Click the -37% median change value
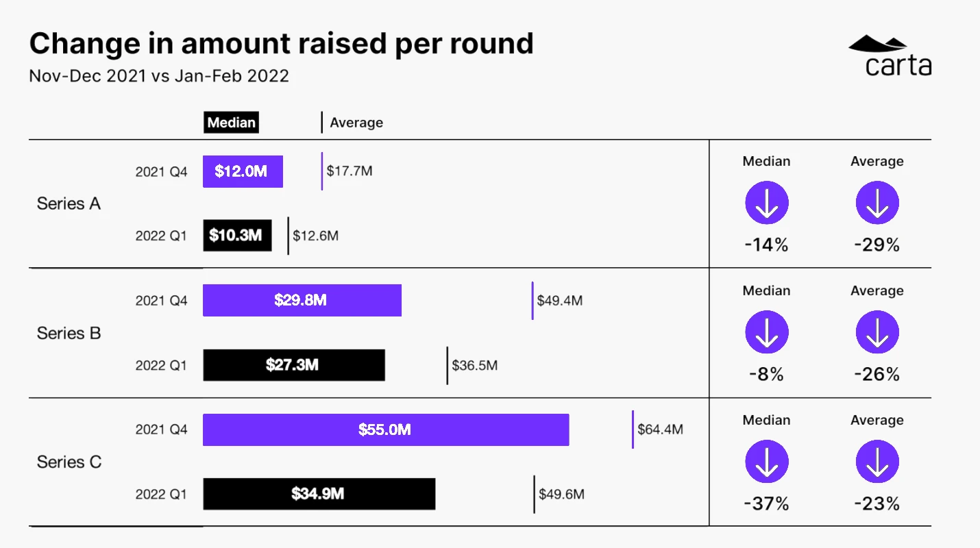 [x=767, y=504]
